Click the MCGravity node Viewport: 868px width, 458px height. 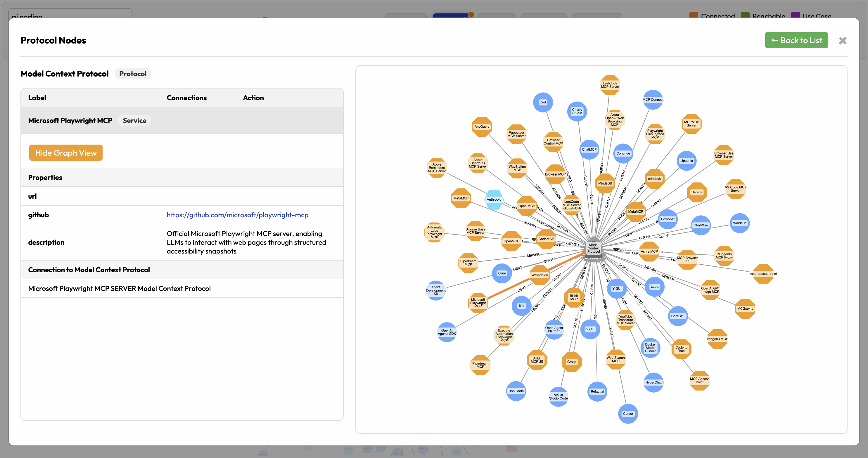tap(745, 309)
